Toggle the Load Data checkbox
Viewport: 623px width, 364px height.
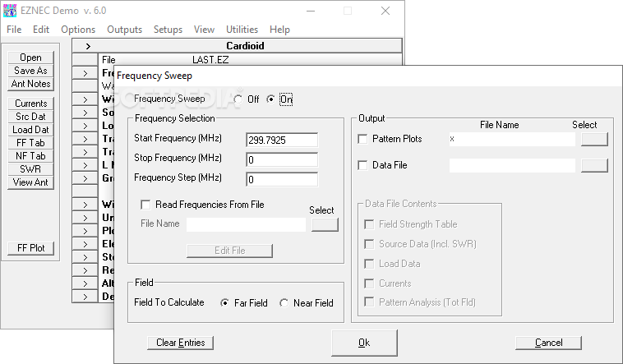point(369,264)
